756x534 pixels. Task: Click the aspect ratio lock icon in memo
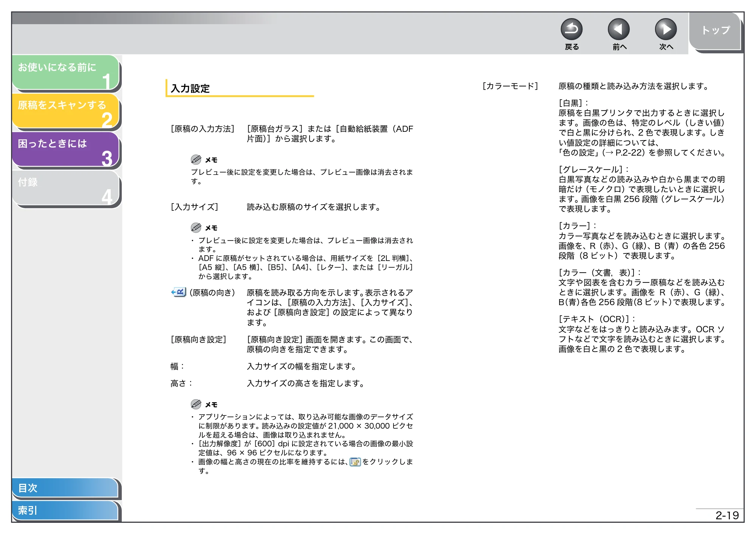click(x=355, y=462)
